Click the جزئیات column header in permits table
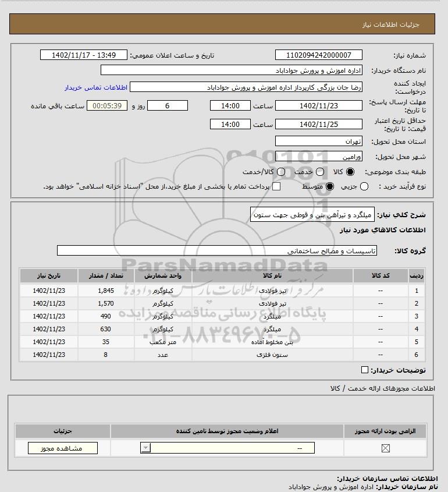Image resolution: width=448 pixels, height=492 pixels. tap(63, 431)
